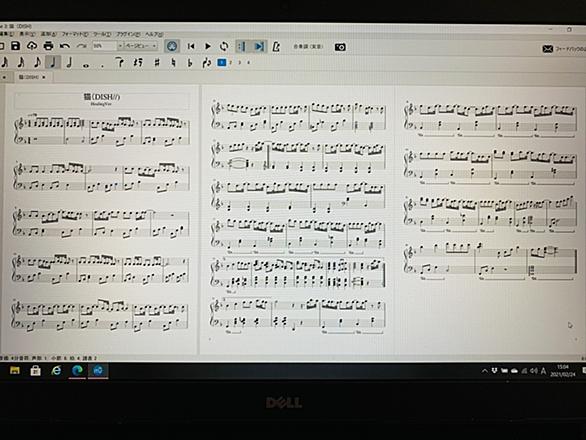Open the ヘルプ (Help) menu
Image resolution: width=586 pixels, height=440 pixels.
(154, 34)
